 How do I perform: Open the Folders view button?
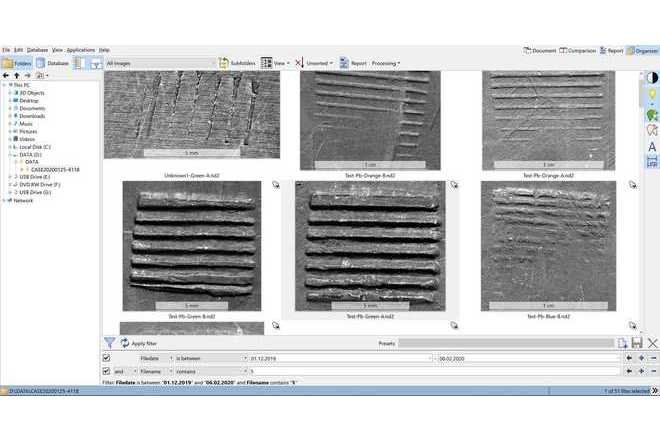pos(17,63)
